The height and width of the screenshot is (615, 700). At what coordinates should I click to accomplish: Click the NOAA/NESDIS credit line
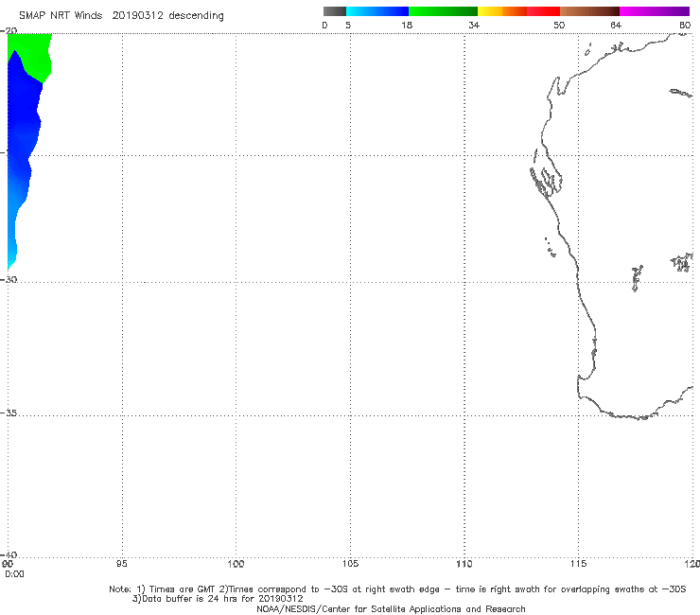click(391, 608)
